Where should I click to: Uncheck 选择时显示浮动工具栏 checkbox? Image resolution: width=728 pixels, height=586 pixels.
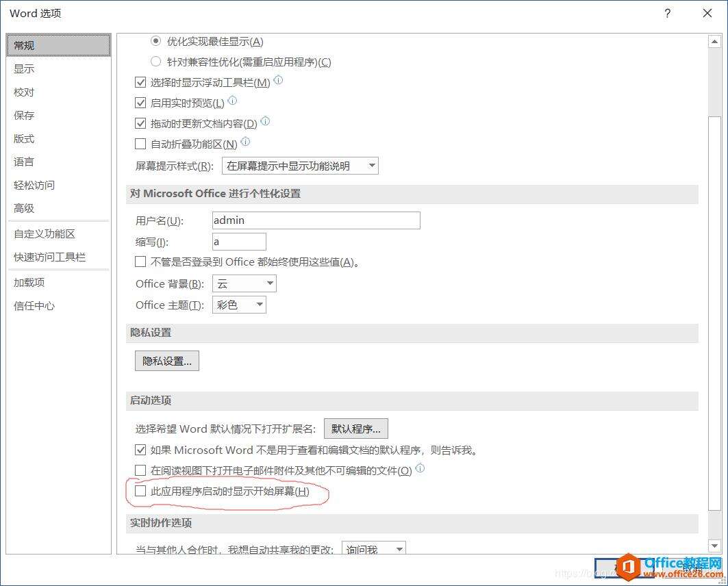pyautogui.click(x=140, y=83)
